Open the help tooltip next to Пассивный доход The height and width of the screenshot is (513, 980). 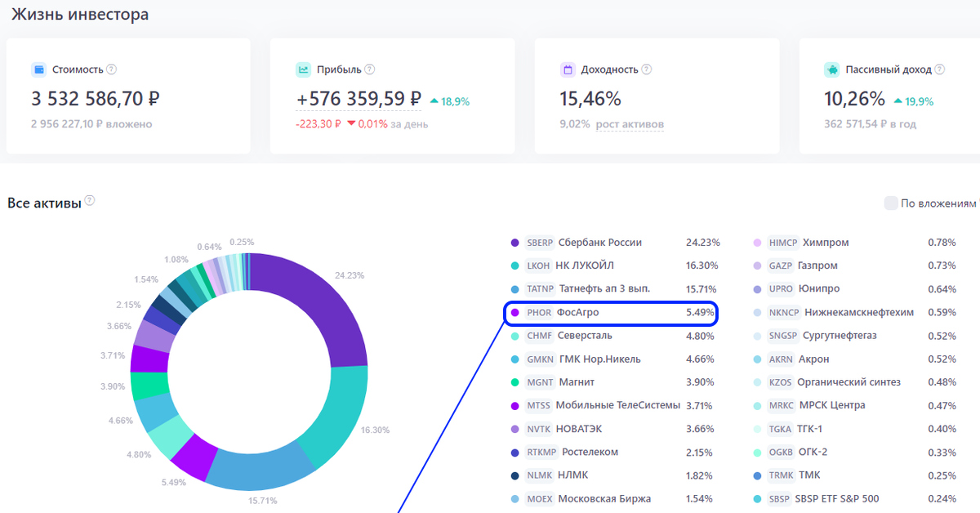940,69
